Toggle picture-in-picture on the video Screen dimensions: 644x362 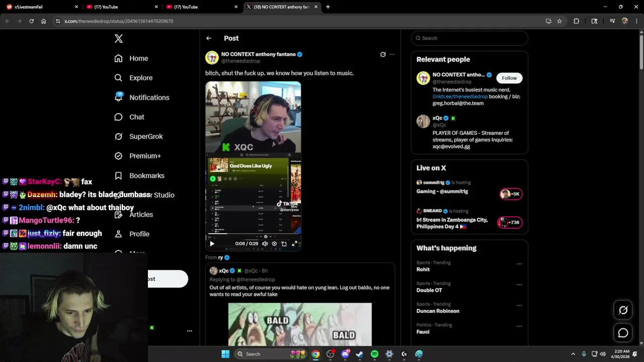click(x=284, y=244)
